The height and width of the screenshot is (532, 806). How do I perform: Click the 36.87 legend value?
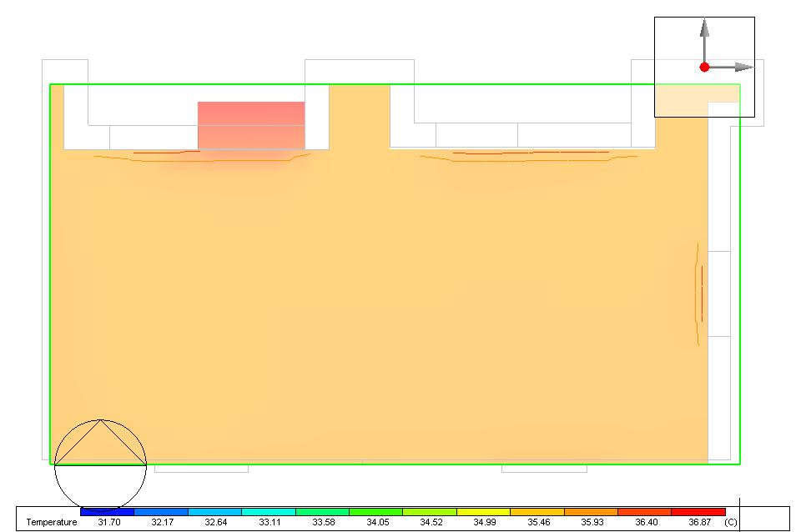coord(700,522)
